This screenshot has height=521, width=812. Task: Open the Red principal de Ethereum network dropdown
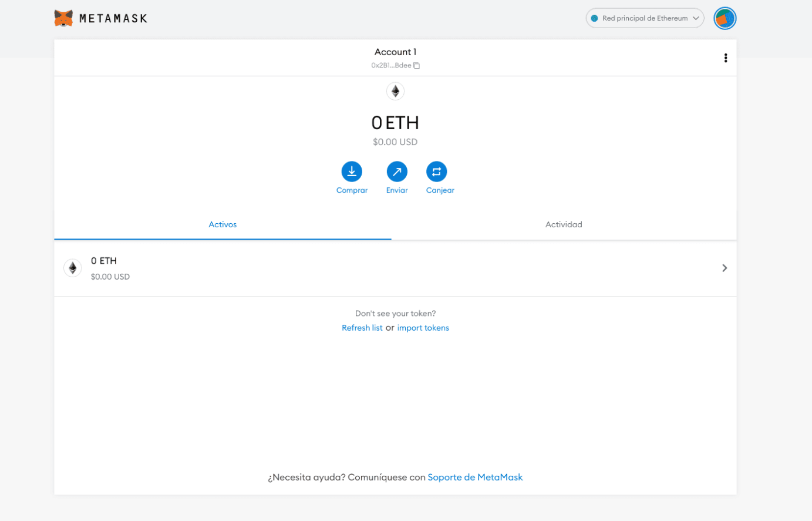click(645, 18)
